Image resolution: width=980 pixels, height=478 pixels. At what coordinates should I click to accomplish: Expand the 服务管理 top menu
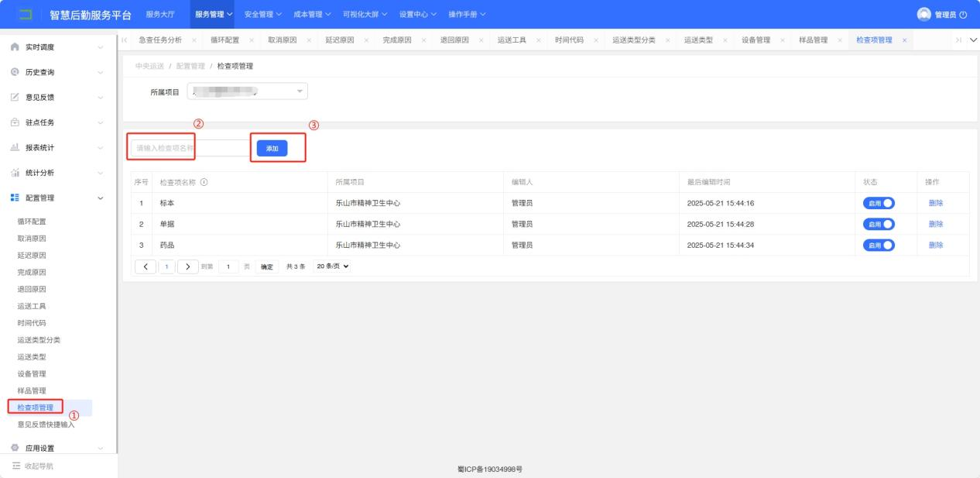[214, 15]
